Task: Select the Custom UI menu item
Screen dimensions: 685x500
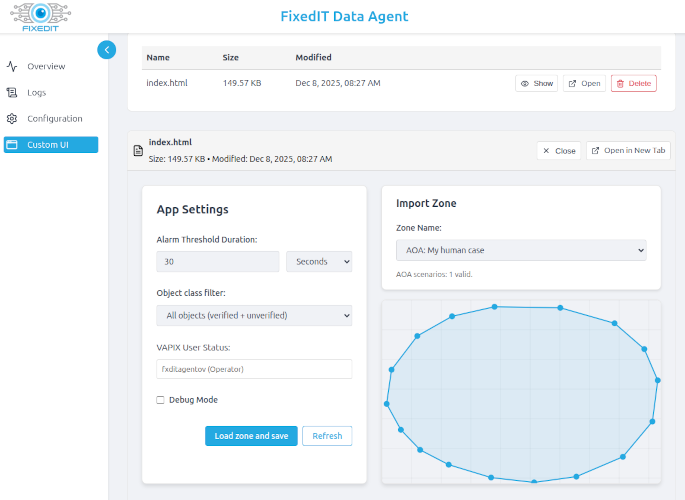Action: click(51, 145)
